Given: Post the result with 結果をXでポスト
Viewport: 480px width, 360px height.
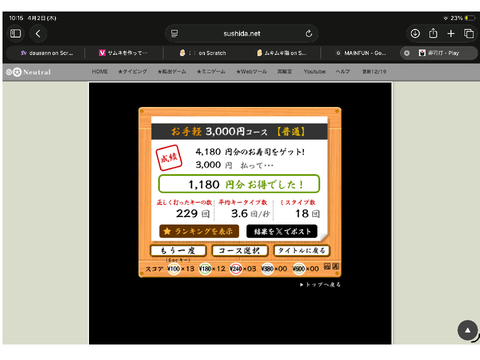Looking at the screenshot, I should click(282, 231).
